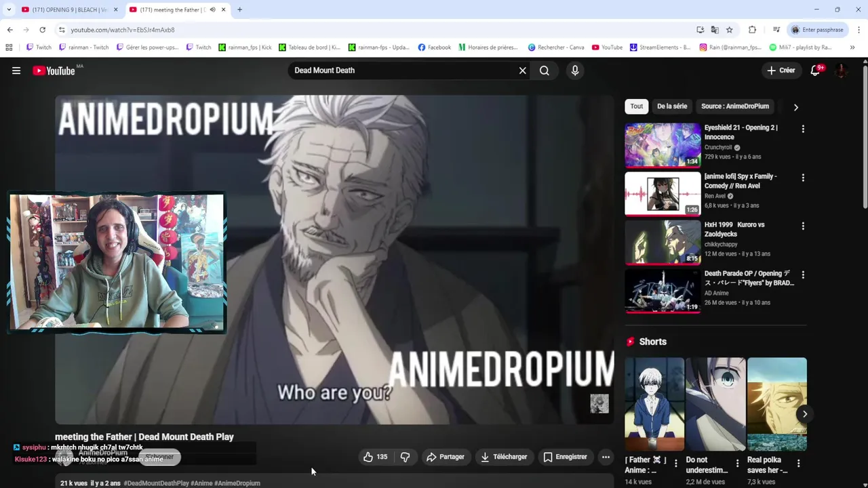Go back in browser history
Image resolution: width=868 pixels, height=488 pixels.
coord(9,30)
